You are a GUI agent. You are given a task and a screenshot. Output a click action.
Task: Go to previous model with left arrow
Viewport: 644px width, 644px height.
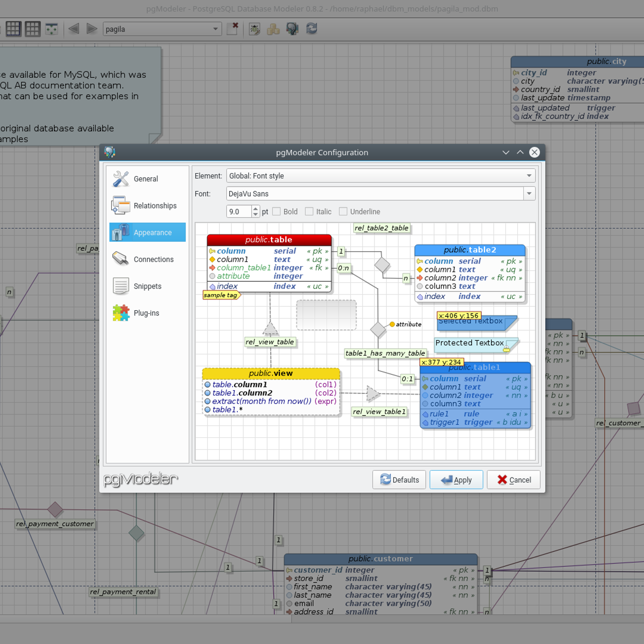[x=74, y=29]
